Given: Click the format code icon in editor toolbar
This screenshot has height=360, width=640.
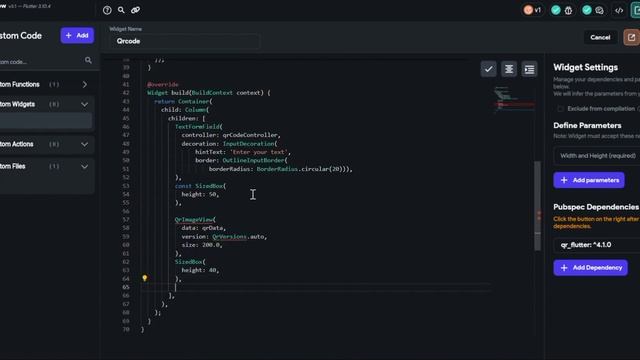Looking at the screenshot, I should pyautogui.click(x=509, y=69).
